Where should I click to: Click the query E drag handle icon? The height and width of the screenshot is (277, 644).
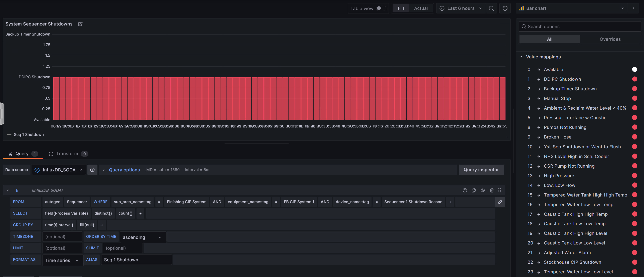pyautogui.click(x=499, y=190)
